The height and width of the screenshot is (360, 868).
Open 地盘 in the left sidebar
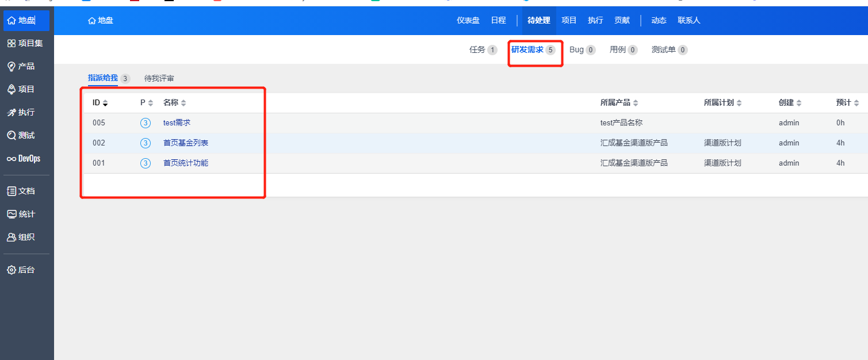tap(26, 21)
